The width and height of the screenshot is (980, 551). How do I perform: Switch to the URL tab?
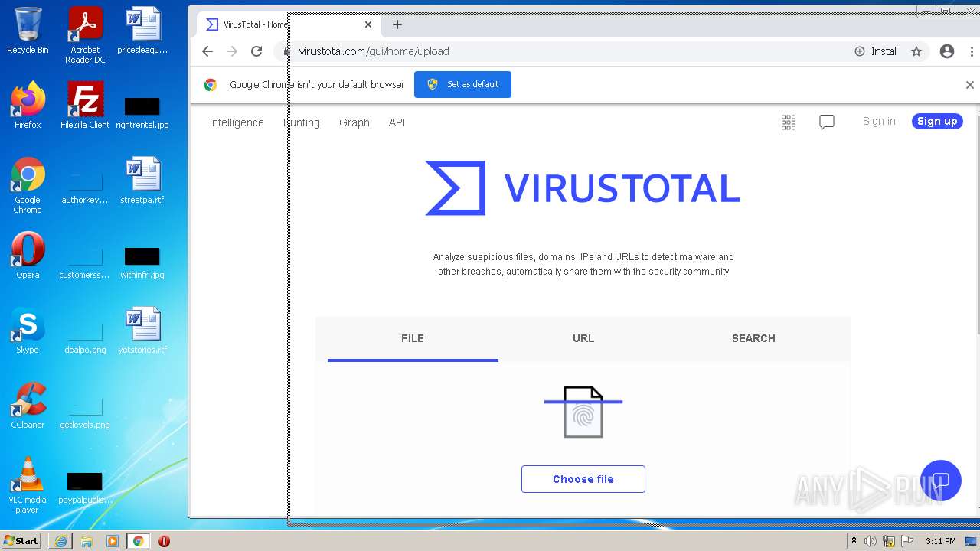(583, 338)
